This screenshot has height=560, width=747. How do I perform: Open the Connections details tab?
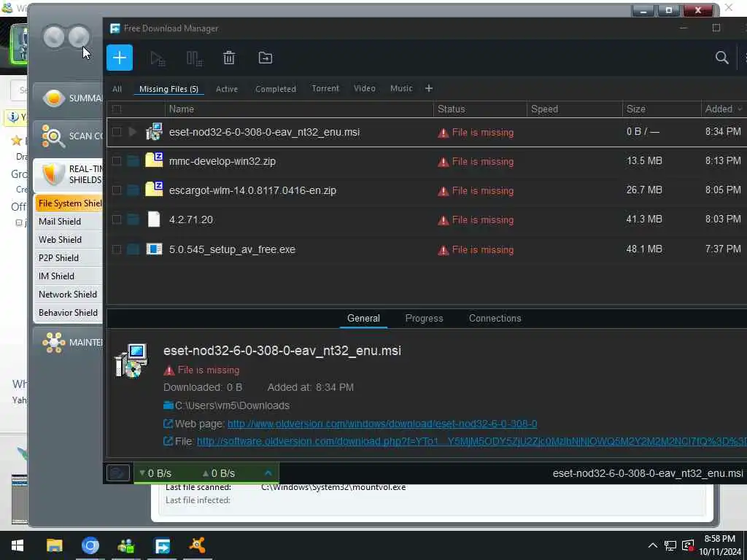pyautogui.click(x=495, y=318)
